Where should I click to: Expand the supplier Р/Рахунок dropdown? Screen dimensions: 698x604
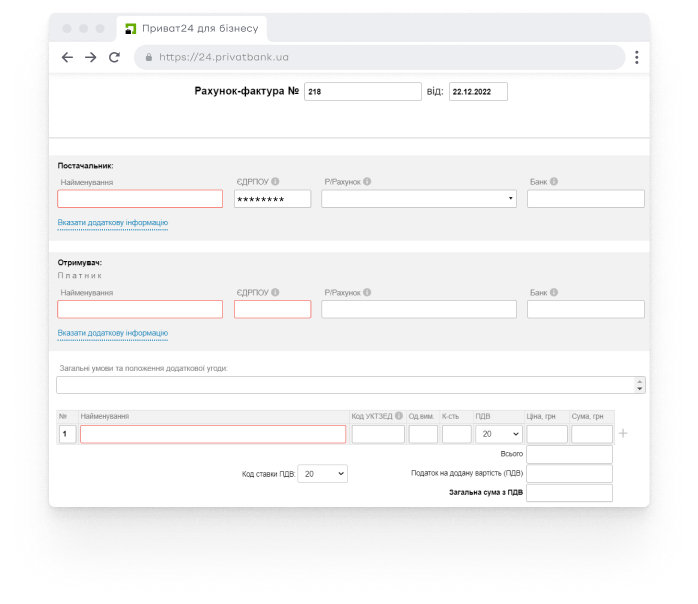click(x=419, y=199)
